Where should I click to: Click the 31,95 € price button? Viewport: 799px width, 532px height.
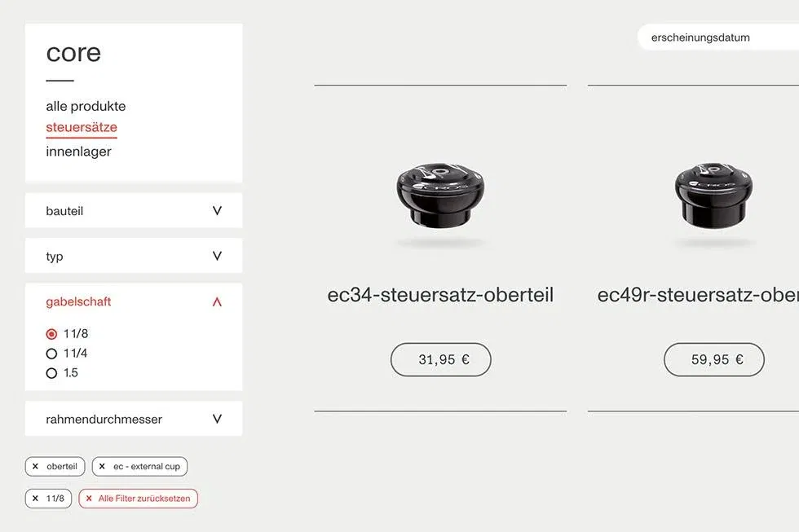(x=441, y=359)
